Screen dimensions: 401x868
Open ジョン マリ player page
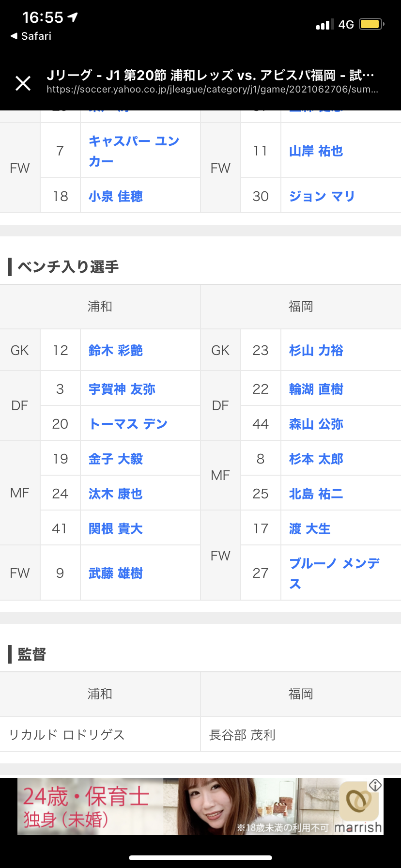coord(322,196)
